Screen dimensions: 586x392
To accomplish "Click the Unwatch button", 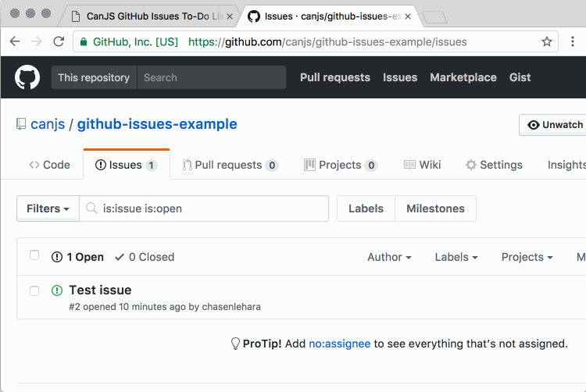I will click(554, 125).
